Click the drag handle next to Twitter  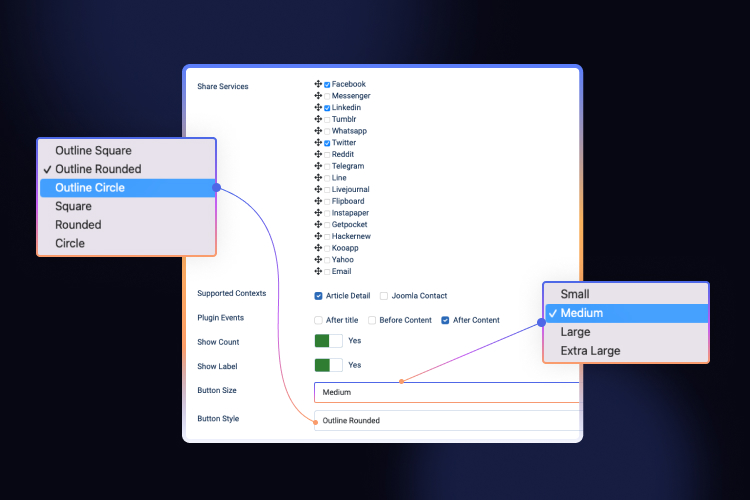pos(318,142)
